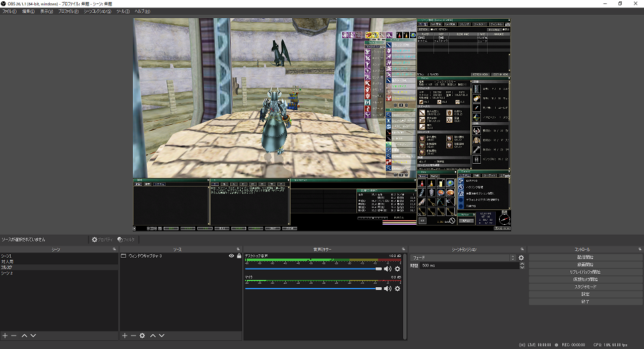This screenshot has width=644, height=349.
Task: Undock the コントロール panel with its float icon
Action: [x=640, y=250]
